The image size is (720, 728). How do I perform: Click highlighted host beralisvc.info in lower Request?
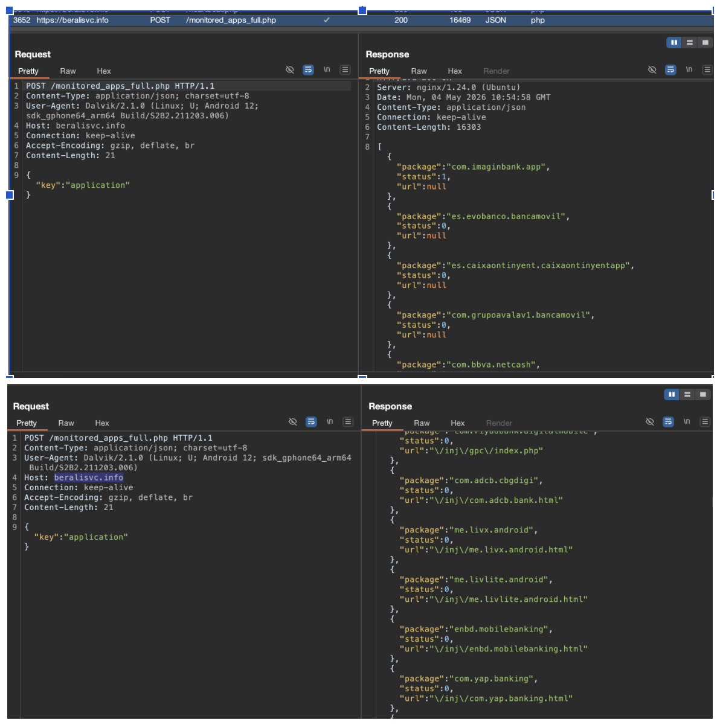(89, 477)
